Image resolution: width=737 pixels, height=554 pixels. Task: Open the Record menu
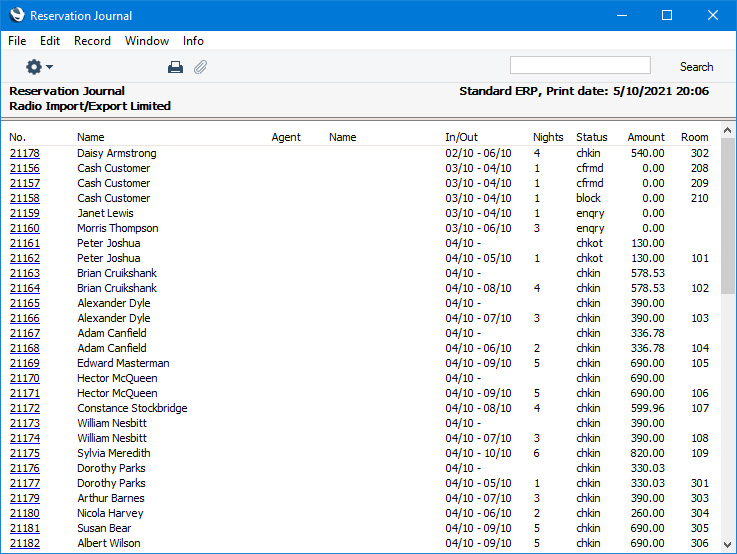pyautogui.click(x=92, y=41)
